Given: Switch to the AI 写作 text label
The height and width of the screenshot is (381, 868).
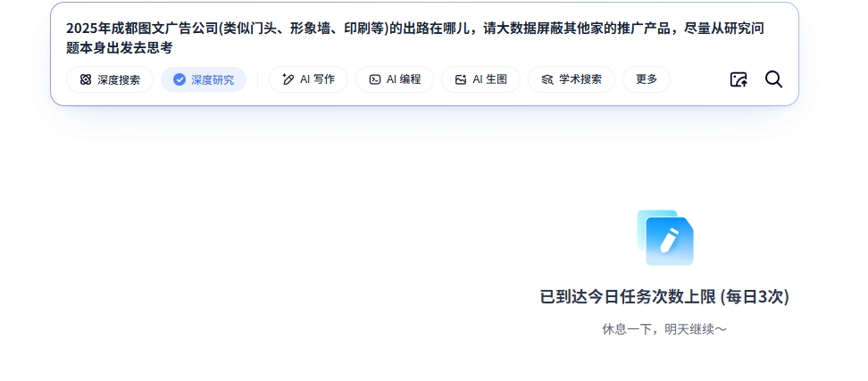Looking at the screenshot, I should [x=317, y=79].
